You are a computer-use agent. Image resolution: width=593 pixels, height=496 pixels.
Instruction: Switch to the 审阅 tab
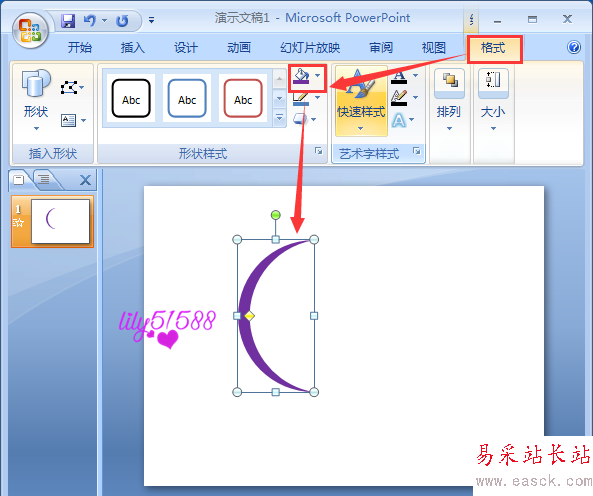[381, 48]
